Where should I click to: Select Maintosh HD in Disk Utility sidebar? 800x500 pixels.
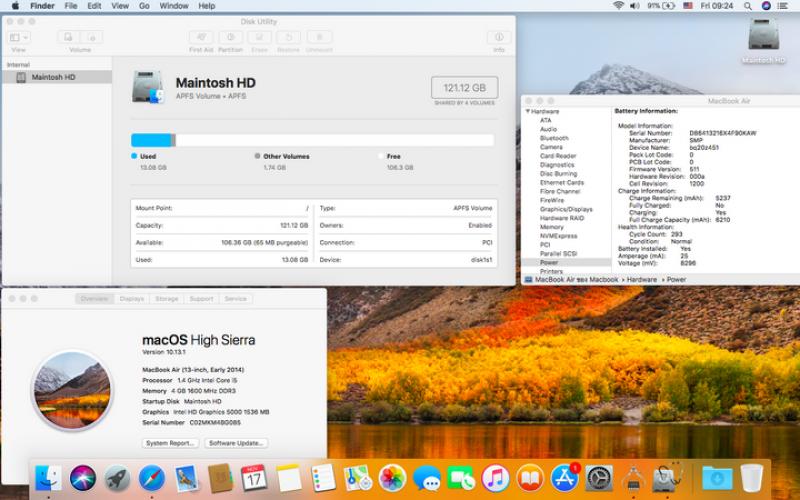57,77
